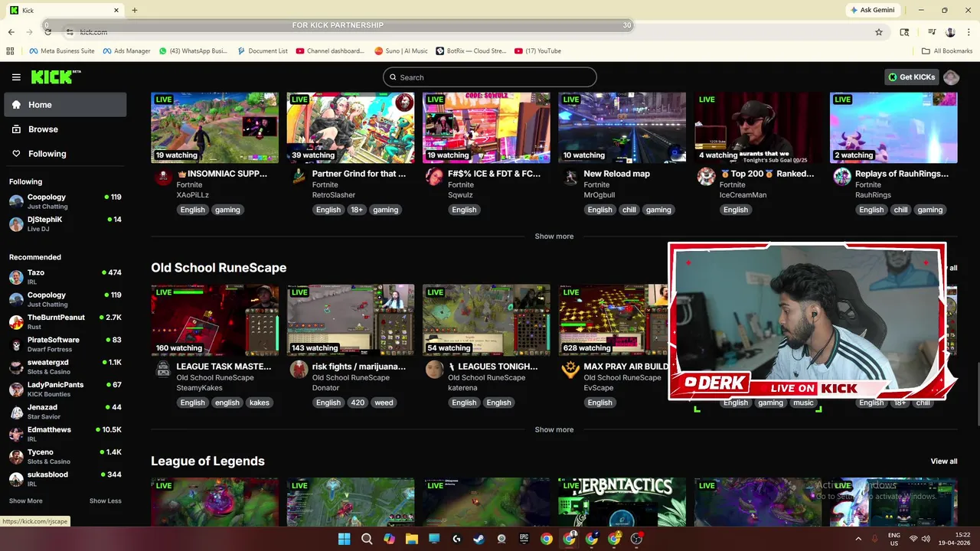Switch to the Kick browser tab
980x551 pixels.
64,10
